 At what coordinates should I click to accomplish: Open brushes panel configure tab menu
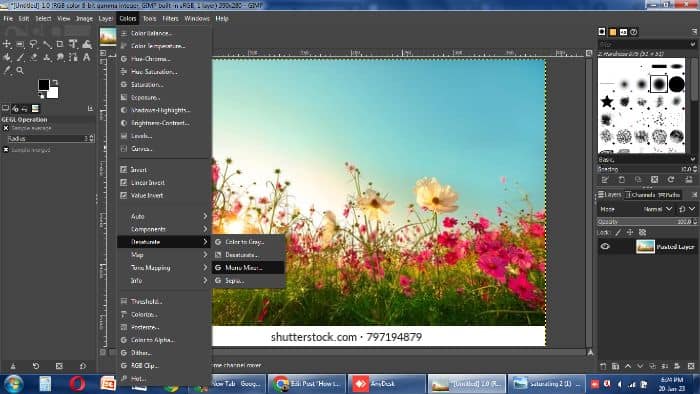694,32
